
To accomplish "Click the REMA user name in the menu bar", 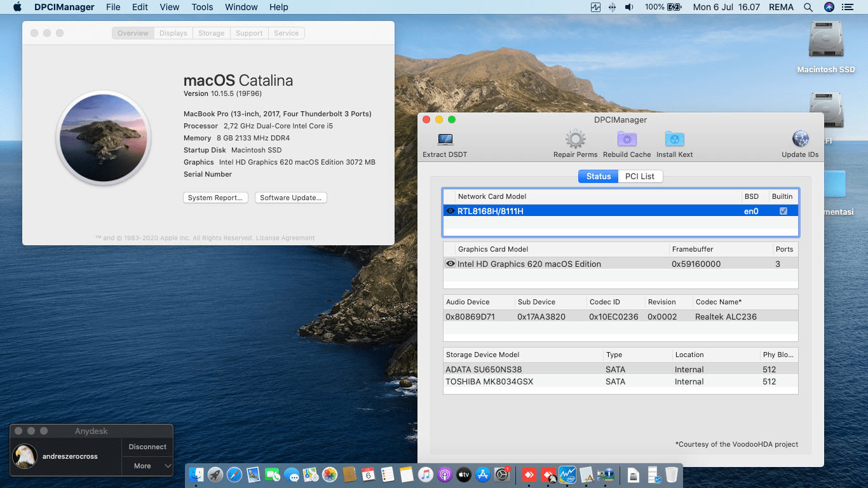I will click(781, 7).
